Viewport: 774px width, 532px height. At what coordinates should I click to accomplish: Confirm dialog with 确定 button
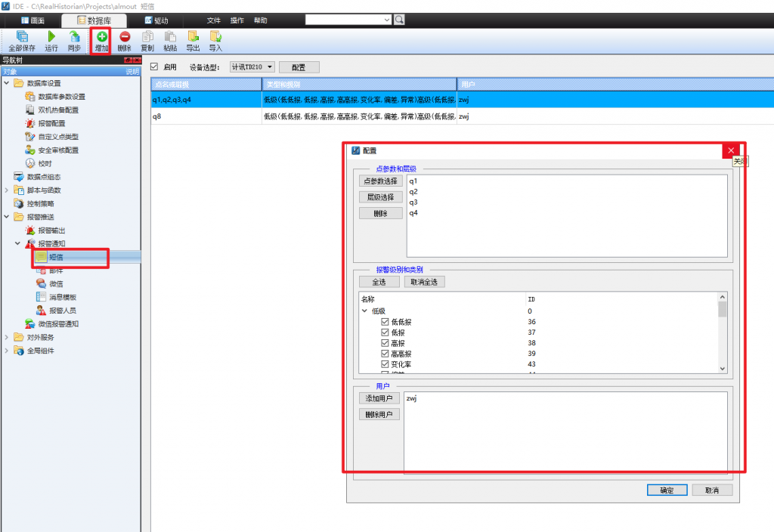pyautogui.click(x=667, y=490)
